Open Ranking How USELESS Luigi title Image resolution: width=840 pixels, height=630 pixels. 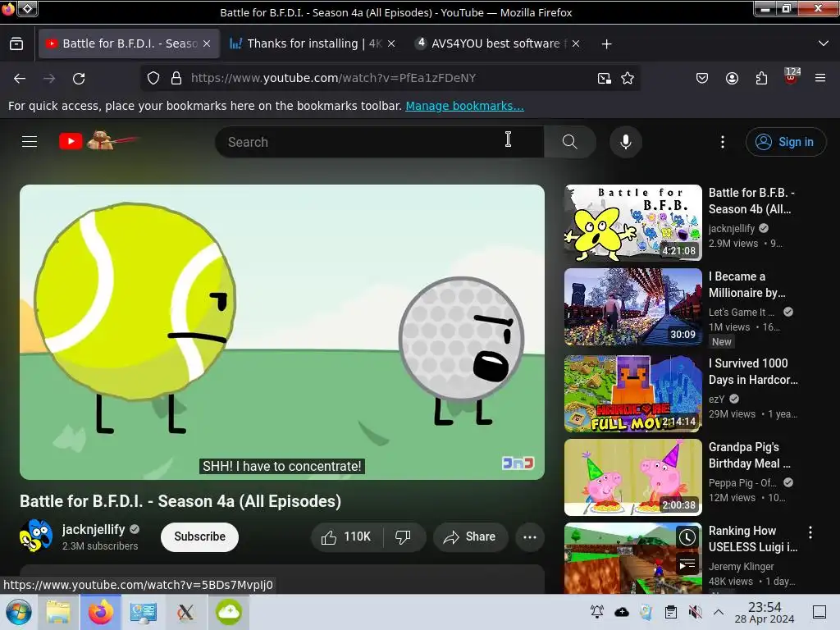point(753,538)
